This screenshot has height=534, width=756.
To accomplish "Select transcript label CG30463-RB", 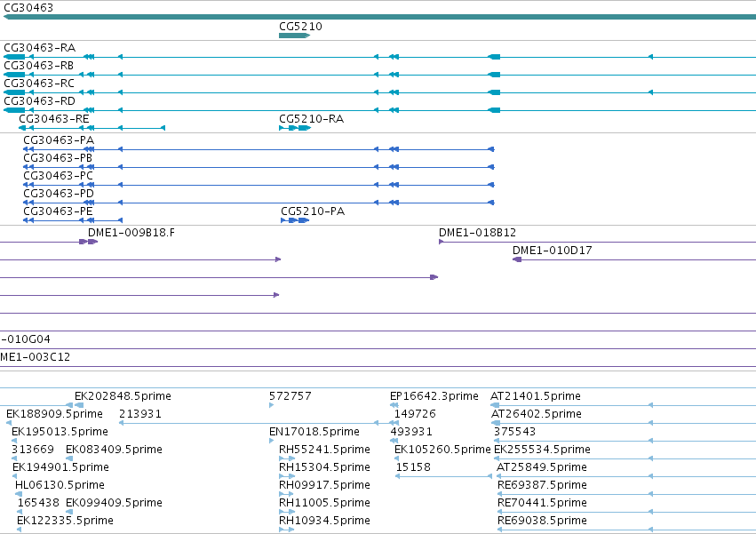I will pyautogui.click(x=38, y=66).
